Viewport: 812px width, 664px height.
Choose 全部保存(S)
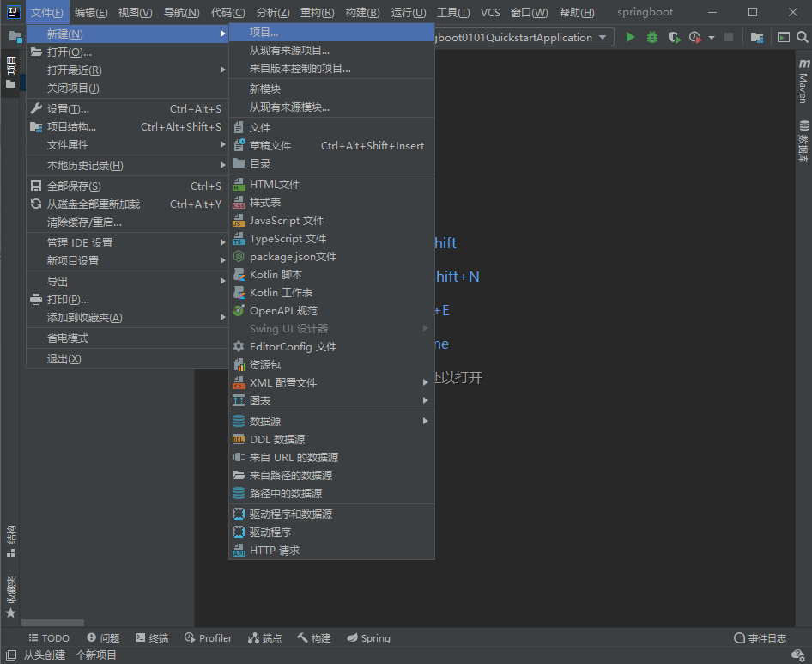tap(127, 186)
